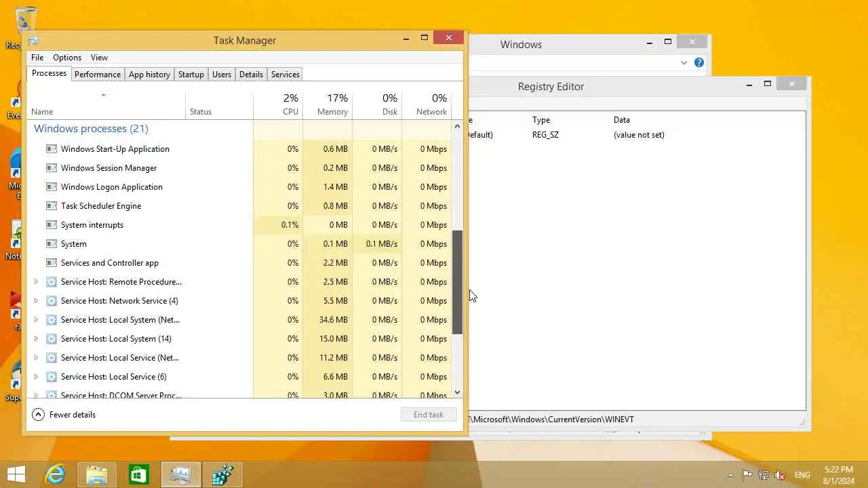Viewport: 868px width, 488px height.
Task: Click the System interrupts process icon
Action: (52, 224)
